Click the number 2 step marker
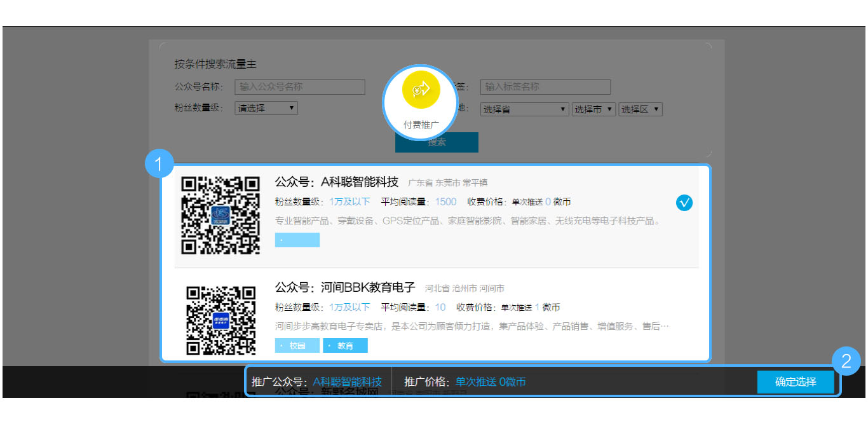 [846, 361]
